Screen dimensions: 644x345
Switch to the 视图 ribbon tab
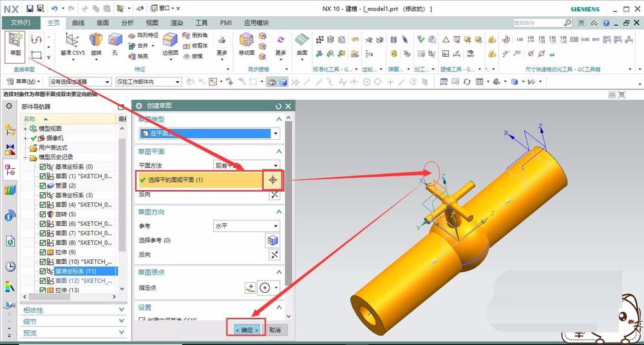coord(152,23)
